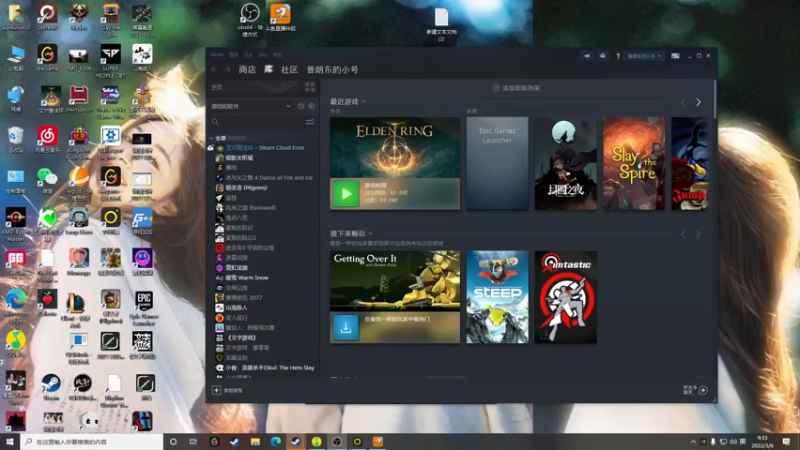Open account name dropdown in Steam title bar

pyautogui.click(x=644, y=56)
